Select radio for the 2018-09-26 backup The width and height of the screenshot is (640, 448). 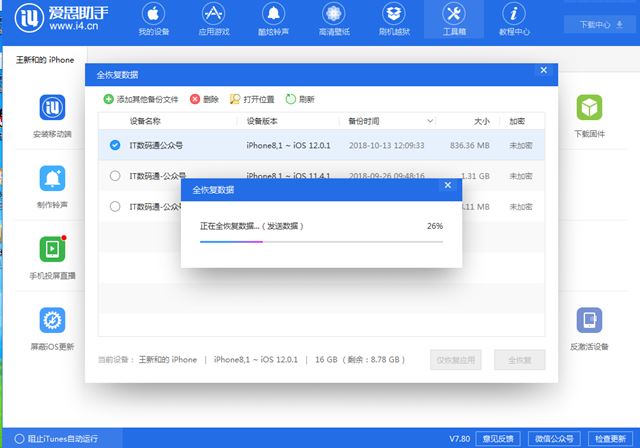(115, 176)
